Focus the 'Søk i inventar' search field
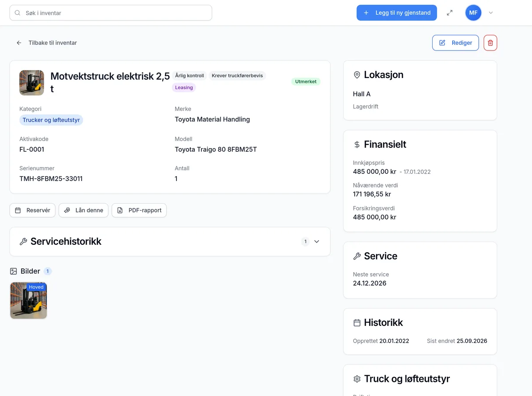532x396 pixels. click(111, 13)
